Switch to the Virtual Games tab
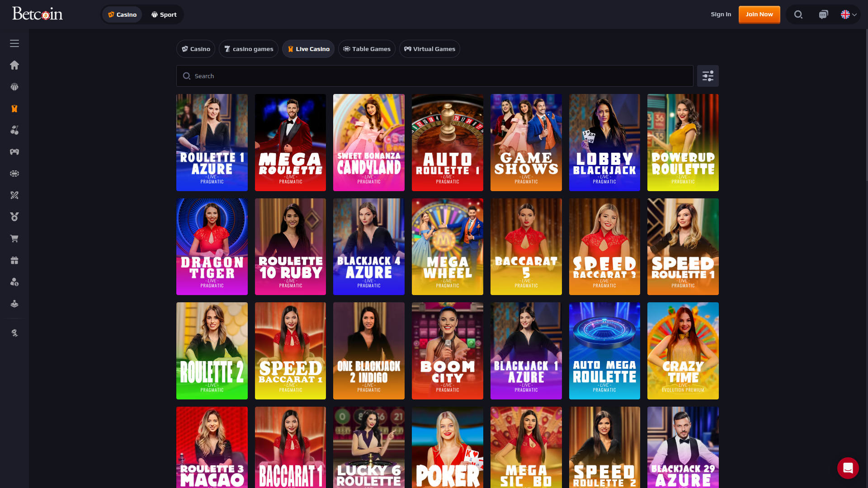Viewport: 868px width, 488px height. tap(429, 49)
